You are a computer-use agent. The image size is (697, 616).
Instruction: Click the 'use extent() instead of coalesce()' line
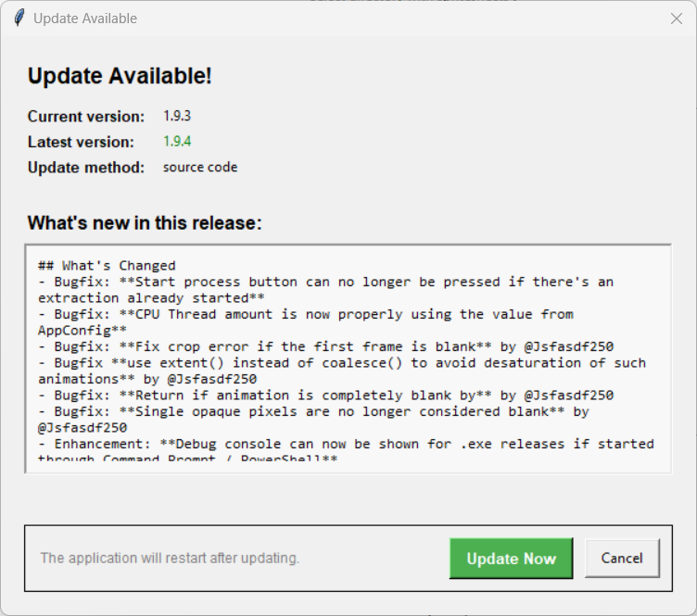(x=342, y=371)
